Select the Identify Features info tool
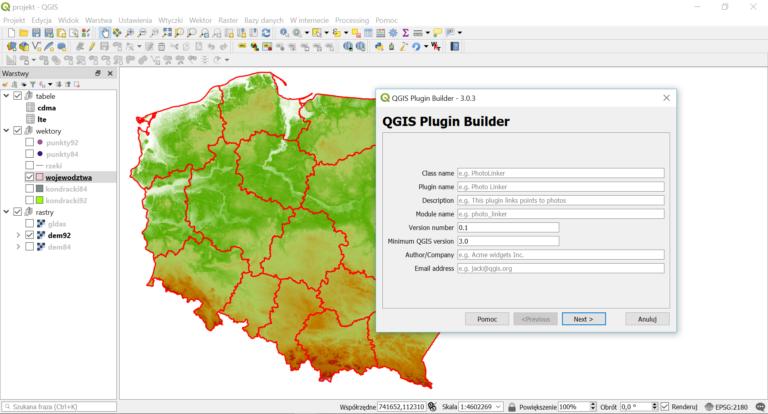Image resolution: width=768 pixels, height=414 pixels. point(284,33)
